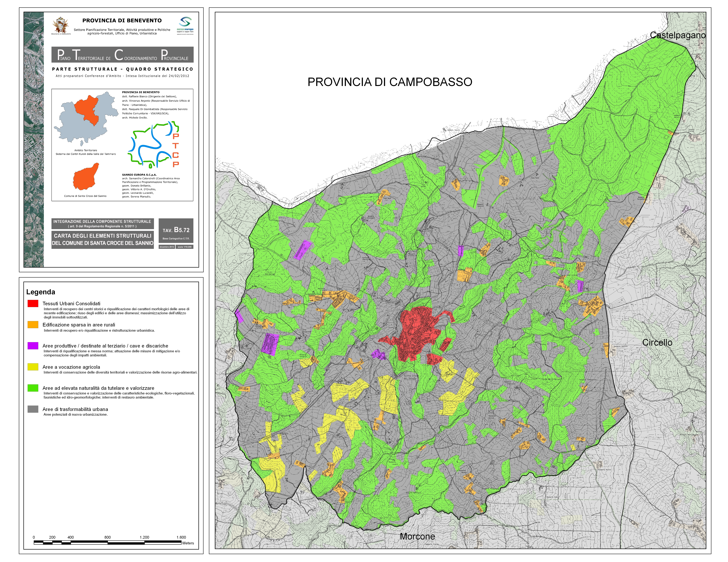Click the Piano Territoriale di Coordinamento Provinciale banner
This screenshot has height=562, width=728.
point(122,55)
